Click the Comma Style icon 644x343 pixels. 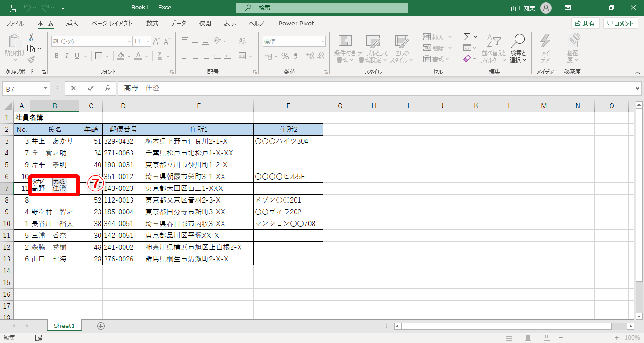(x=296, y=56)
